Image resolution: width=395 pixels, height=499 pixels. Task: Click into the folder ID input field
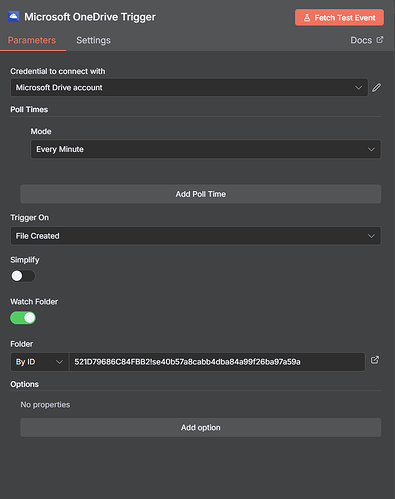[x=217, y=362]
